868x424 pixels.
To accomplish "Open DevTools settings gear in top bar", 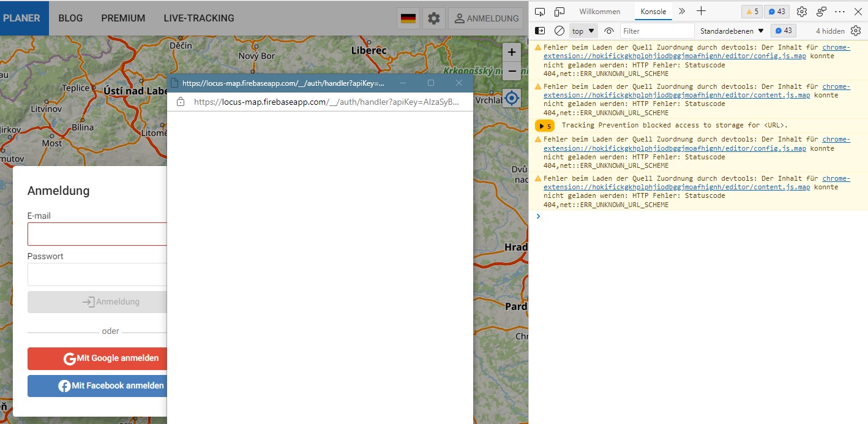I will tap(802, 12).
